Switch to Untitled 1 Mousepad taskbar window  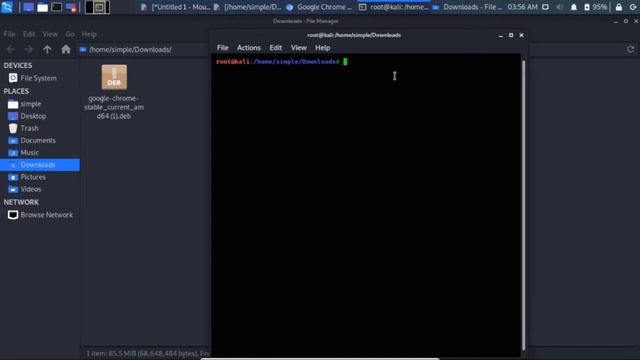pos(176,7)
